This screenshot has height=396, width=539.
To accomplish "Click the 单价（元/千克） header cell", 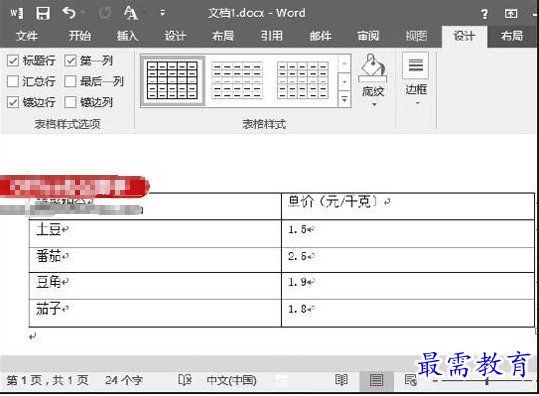I will point(408,206).
